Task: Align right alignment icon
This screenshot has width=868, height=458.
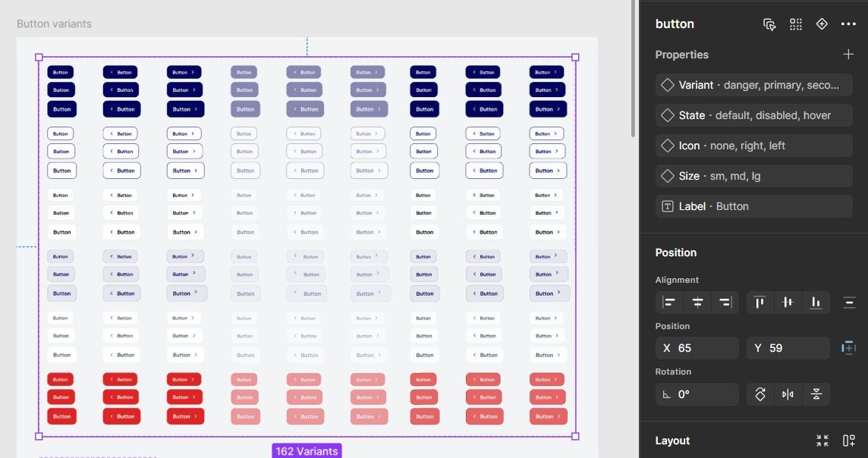Action: tap(725, 302)
